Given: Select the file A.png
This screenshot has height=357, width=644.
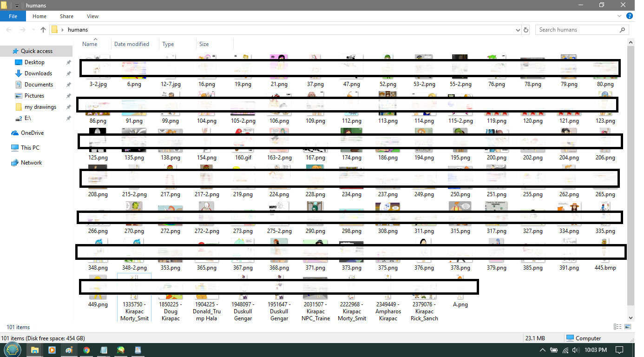Looking at the screenshot, I should click(460, 291).
